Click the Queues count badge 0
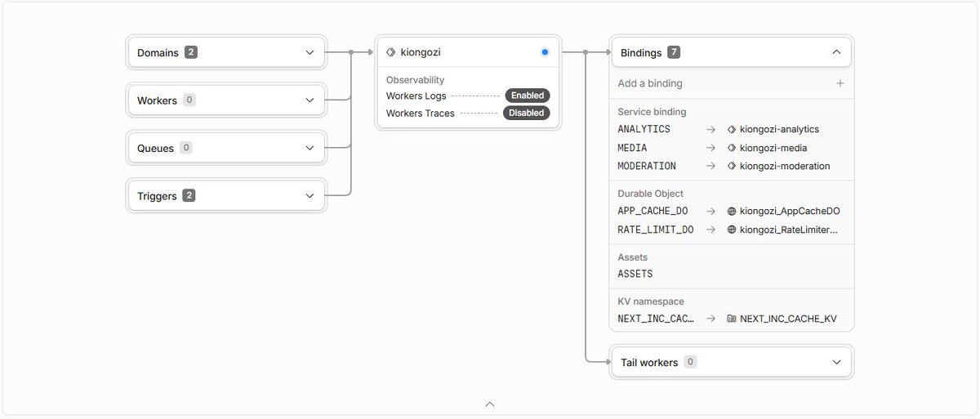The height and width of the screenshot is (419, 980). [186, 148]
